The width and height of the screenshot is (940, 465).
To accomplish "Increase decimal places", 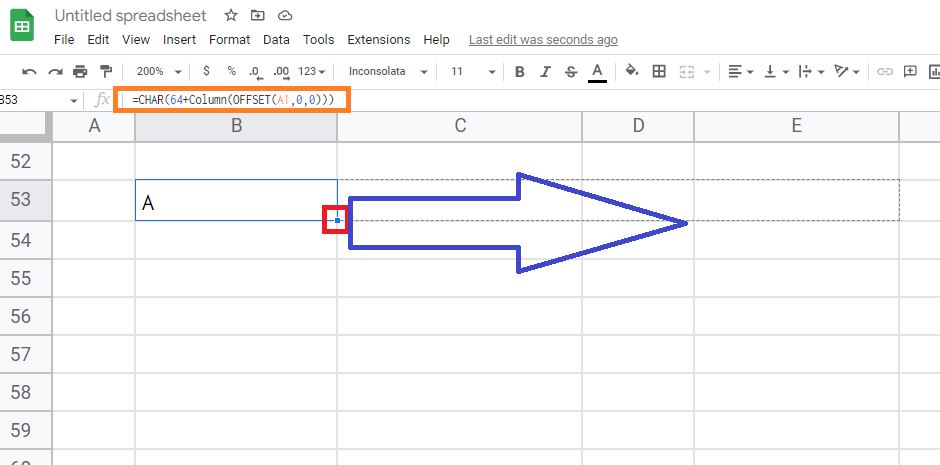I will [x=281, y=72].
